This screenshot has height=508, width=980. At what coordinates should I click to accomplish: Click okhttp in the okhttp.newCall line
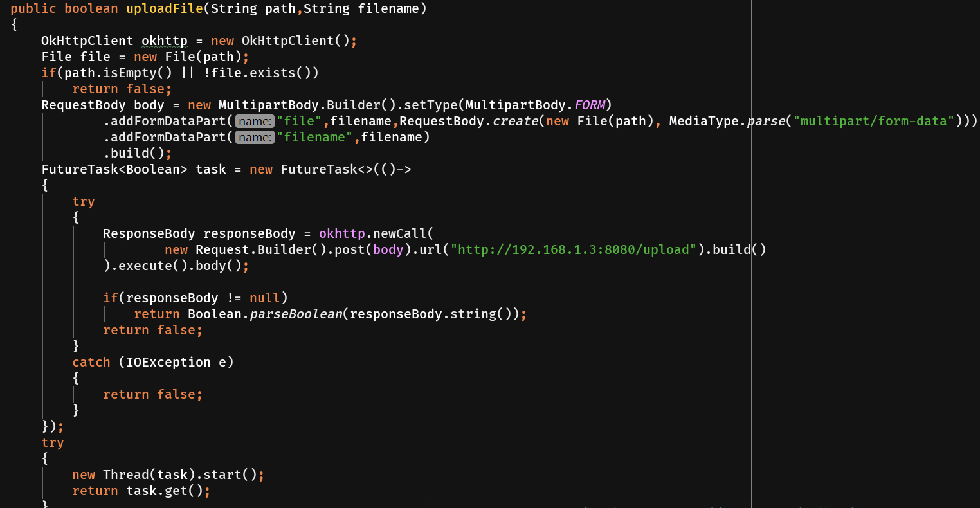click(342, 233)
